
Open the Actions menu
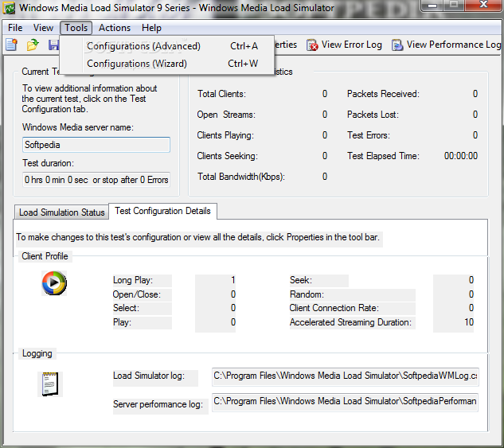(x=115, y=28)
